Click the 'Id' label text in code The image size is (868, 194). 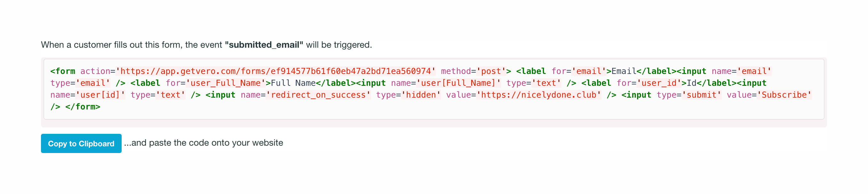[x=691, y=83]
